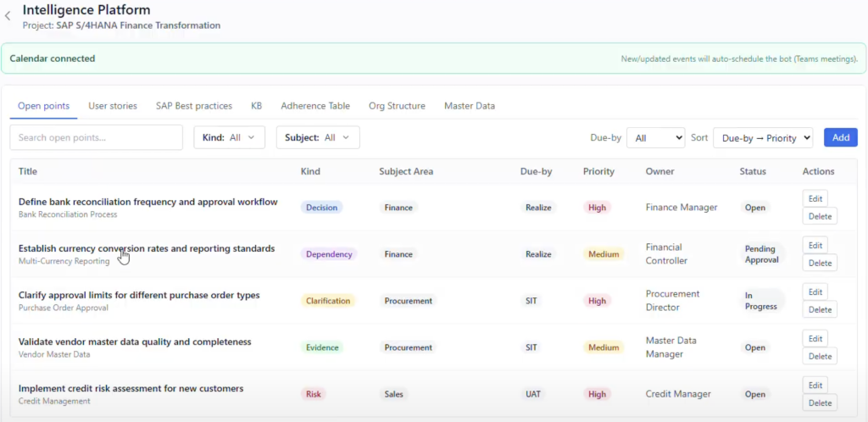This screenshot has height=422, width=868.
Task: Edit the bank reconciliation open point
Action: [815, 198]
